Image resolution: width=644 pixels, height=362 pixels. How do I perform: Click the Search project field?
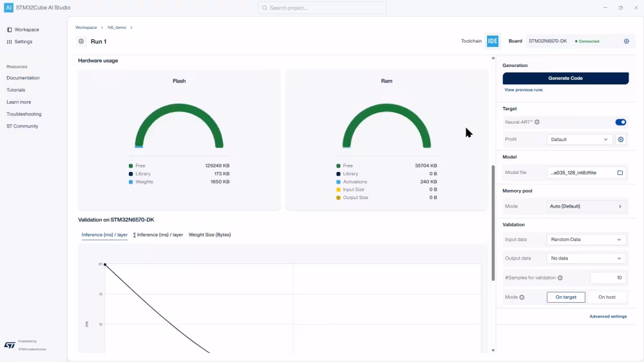322,8
